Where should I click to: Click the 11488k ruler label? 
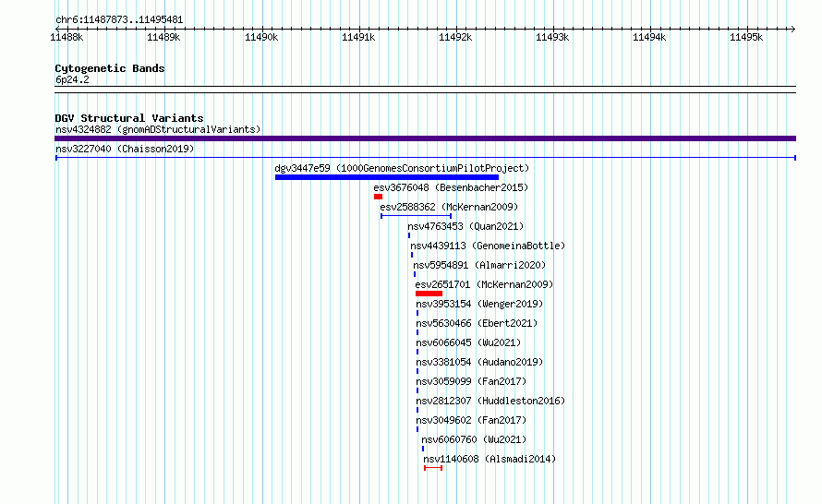[x=66, y=37]
